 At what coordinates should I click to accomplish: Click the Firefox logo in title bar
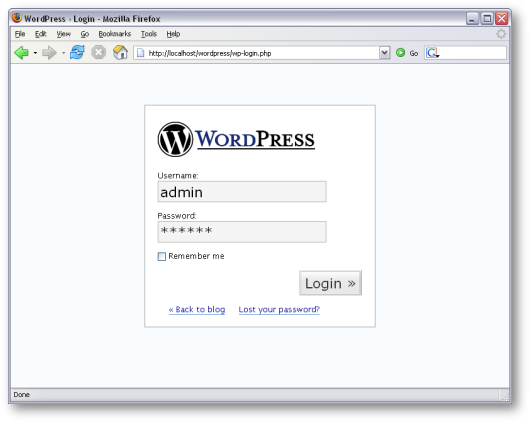pyautogui.click(x=17, y=18)
